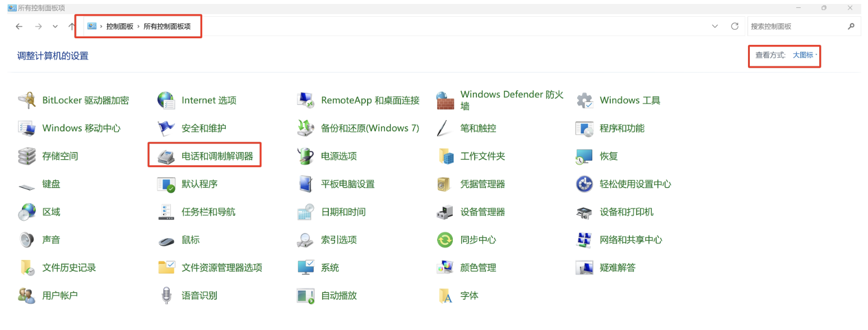This screenshot has width=868, height=330.
Task: Click the 默认程序 icon
Action: coord(166,184)
